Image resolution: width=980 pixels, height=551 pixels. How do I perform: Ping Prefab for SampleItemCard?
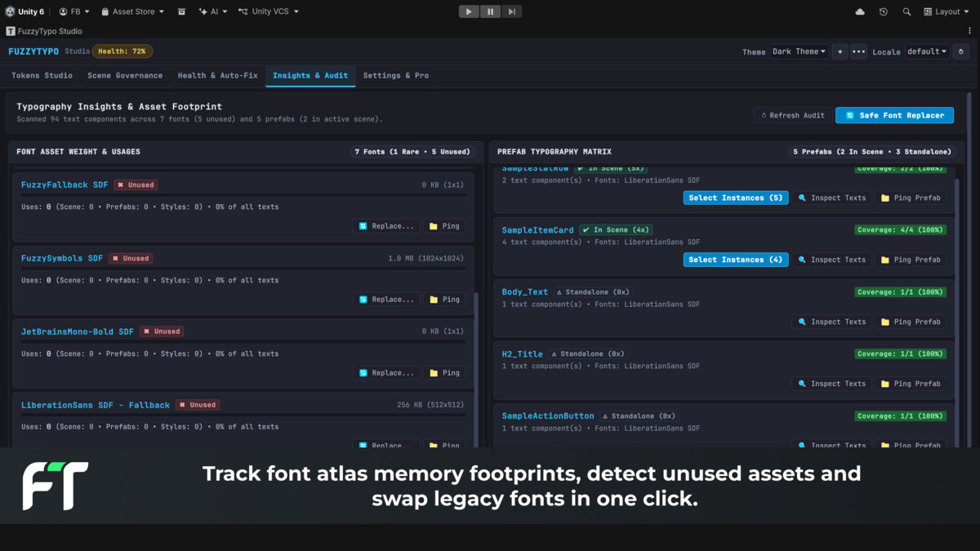tap(911, 260)
